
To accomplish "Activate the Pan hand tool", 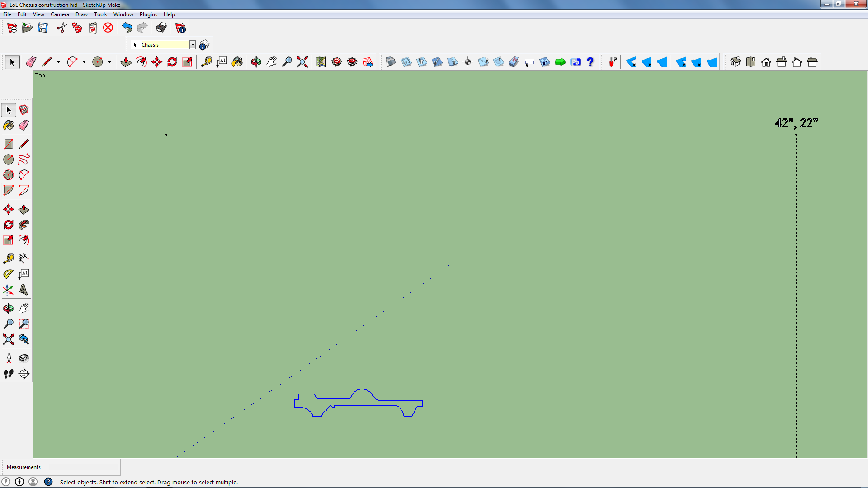I will pos(271,62).
